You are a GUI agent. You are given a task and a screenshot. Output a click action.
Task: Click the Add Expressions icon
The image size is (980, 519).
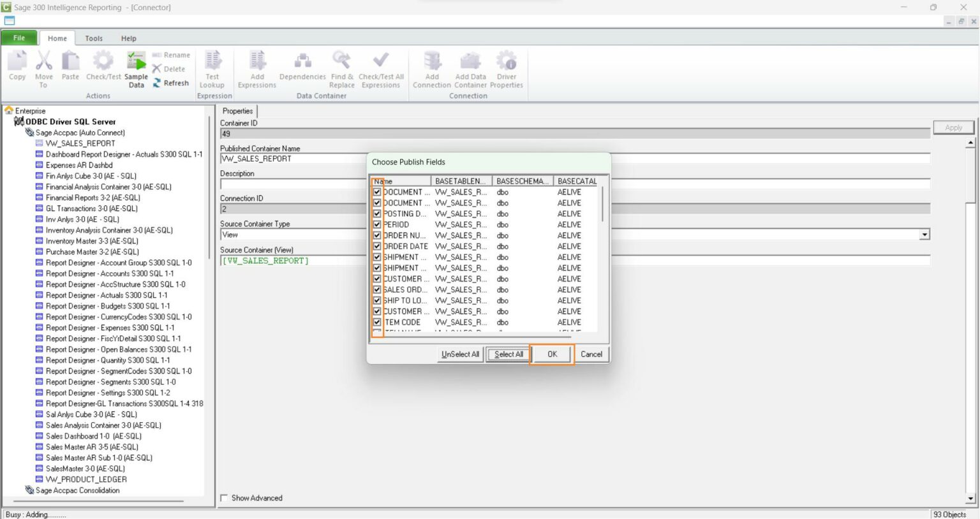256,67
